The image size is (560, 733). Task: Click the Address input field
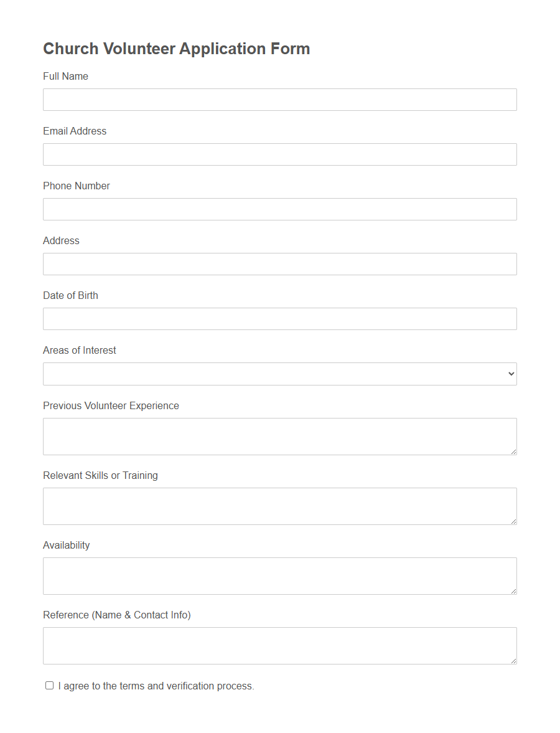tap(279, 263)
